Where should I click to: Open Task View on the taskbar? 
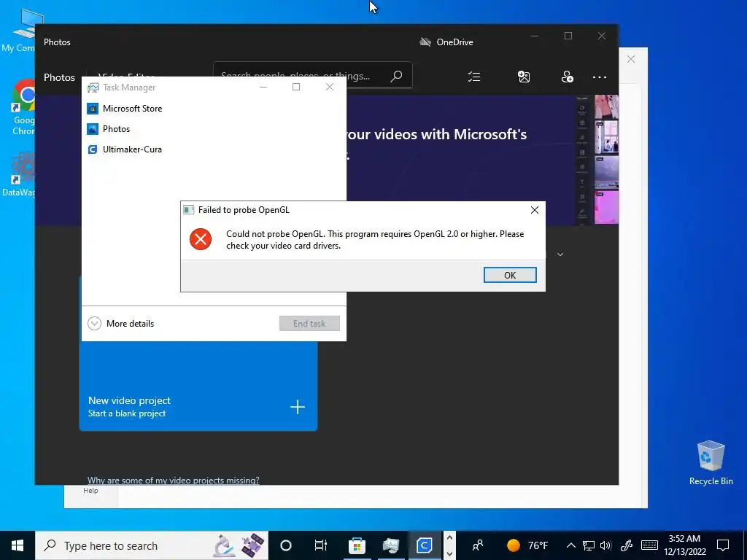(x=321, y=545)
